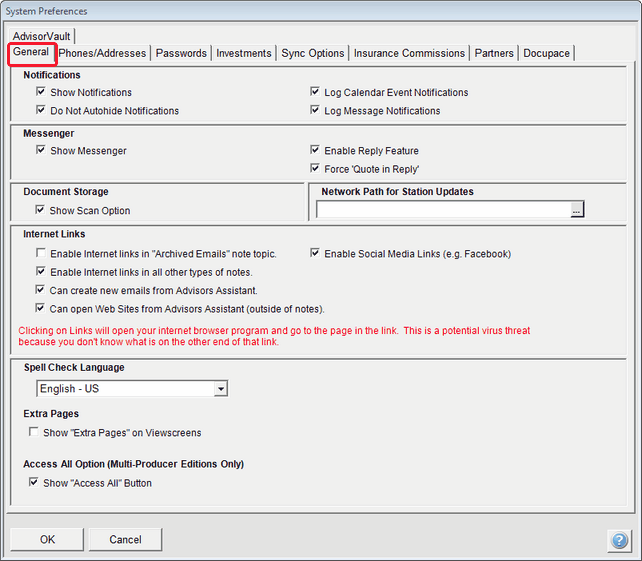Click the Network Path text field
Screen dimensions: 642x561
tap(442, 210)
